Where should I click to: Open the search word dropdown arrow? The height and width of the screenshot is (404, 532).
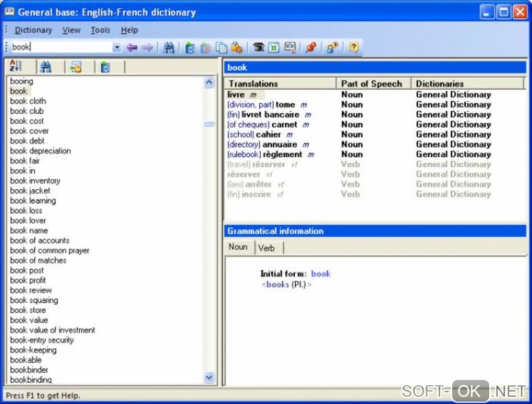pyautogui.click(x=117, y=47)
